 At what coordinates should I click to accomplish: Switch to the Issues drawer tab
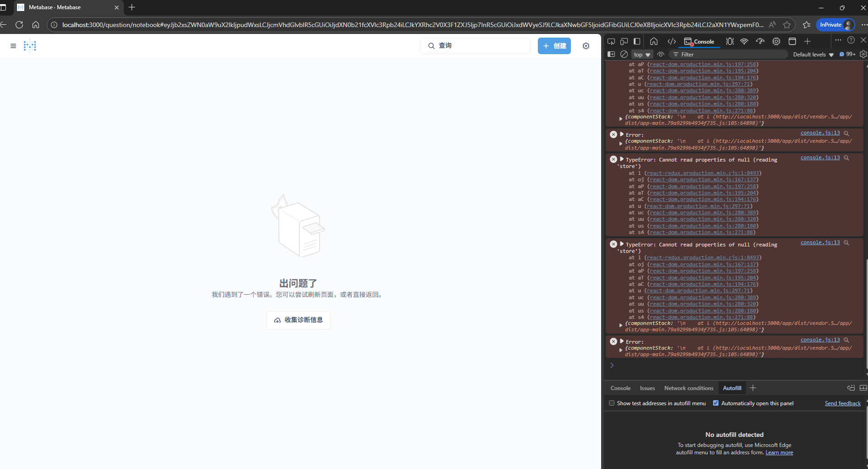coord(647,388)
